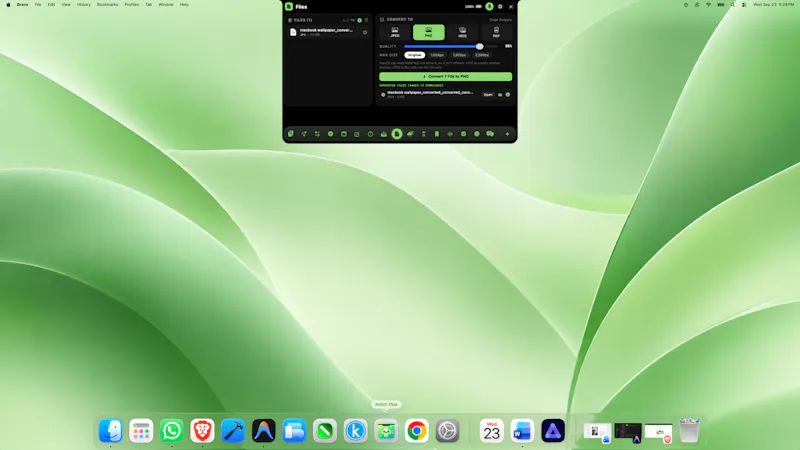Viewport: 800px width, 450px height.
Task: Open the notes pencil module in the notch toolbar
Action: point(357,134)
